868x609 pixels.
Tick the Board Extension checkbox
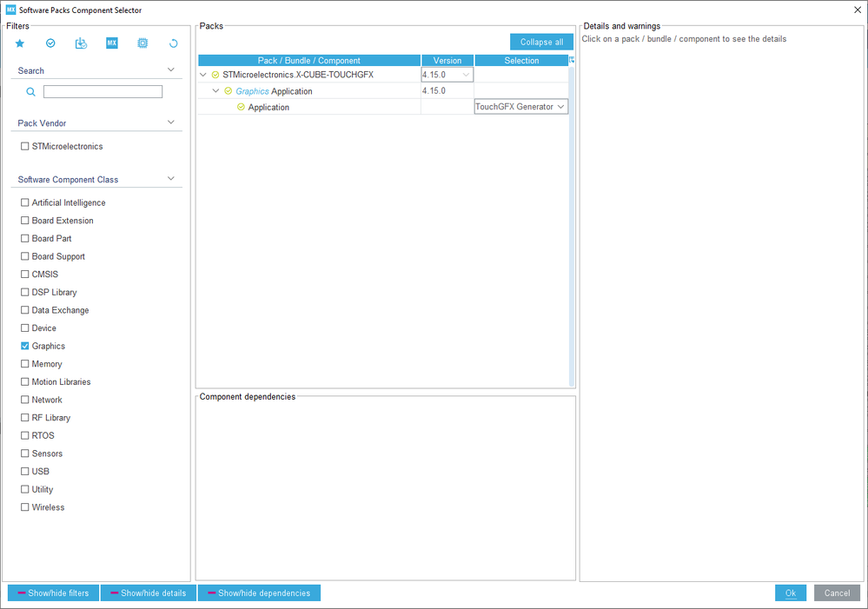point(25,221)
